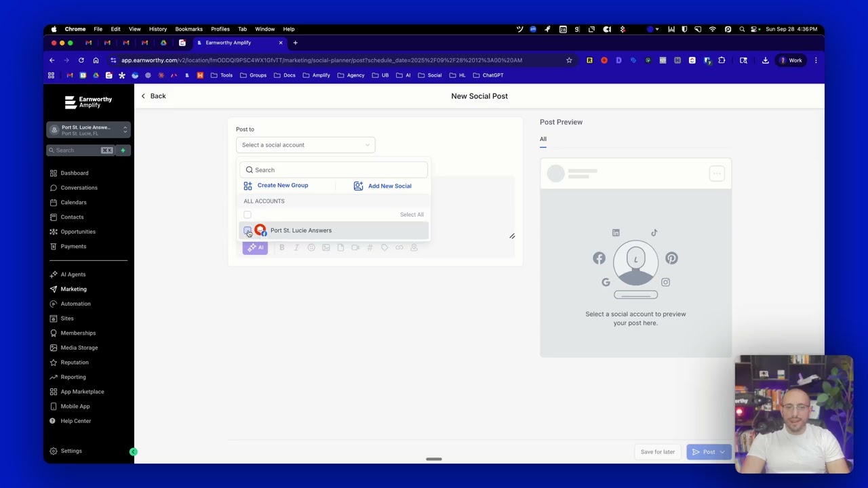The width and height of the screenshot is (868, 488).
Task: Open the Work profile menu in Chrome
Action: click(791, 60)
